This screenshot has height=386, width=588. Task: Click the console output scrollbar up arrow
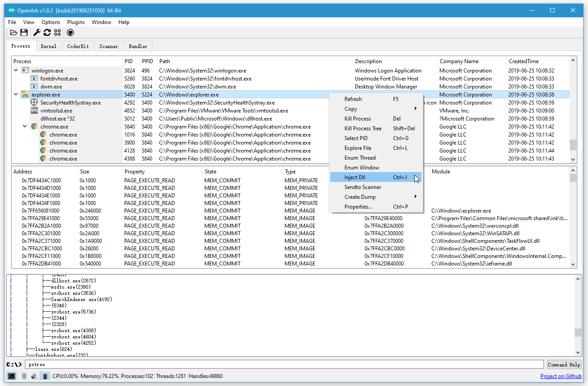[578, 279]
